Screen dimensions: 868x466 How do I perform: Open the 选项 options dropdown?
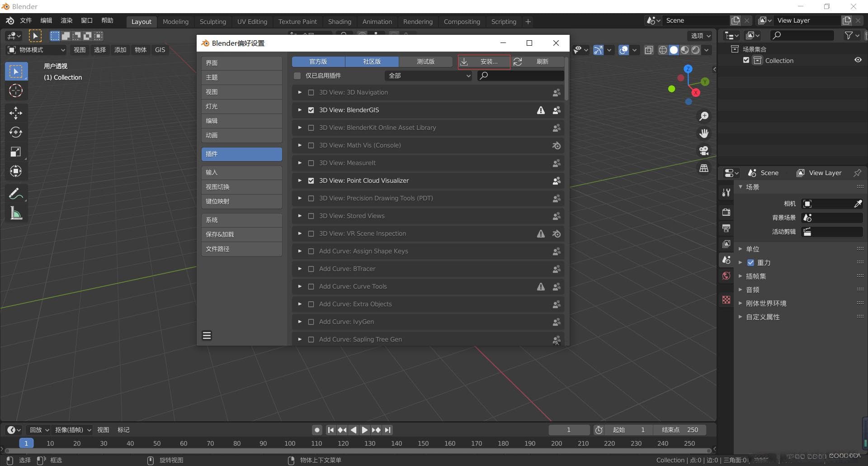point(701,36)
